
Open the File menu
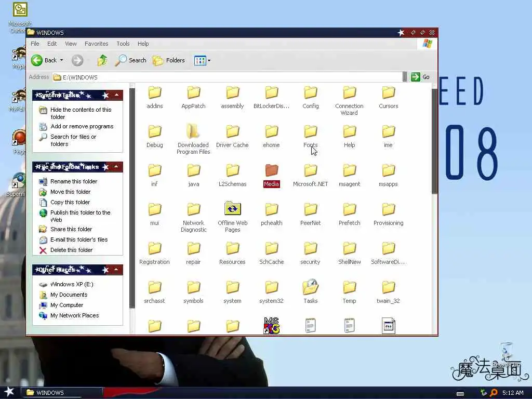35,44
